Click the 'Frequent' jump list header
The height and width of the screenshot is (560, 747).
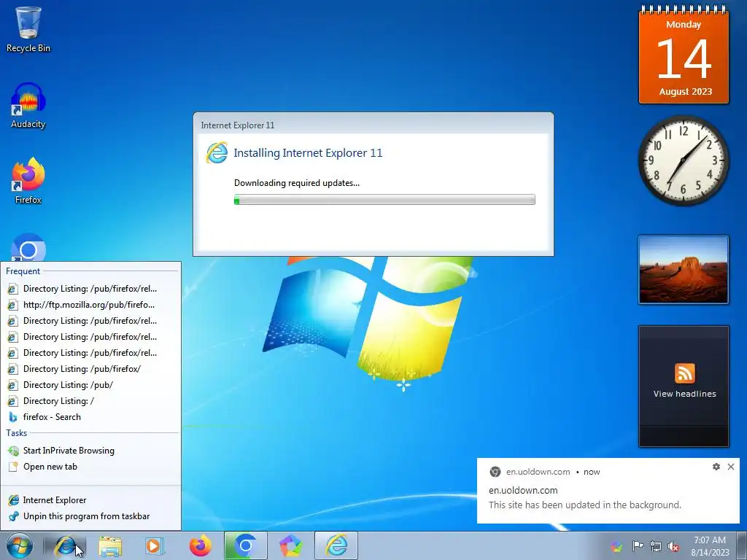[23, 271]
